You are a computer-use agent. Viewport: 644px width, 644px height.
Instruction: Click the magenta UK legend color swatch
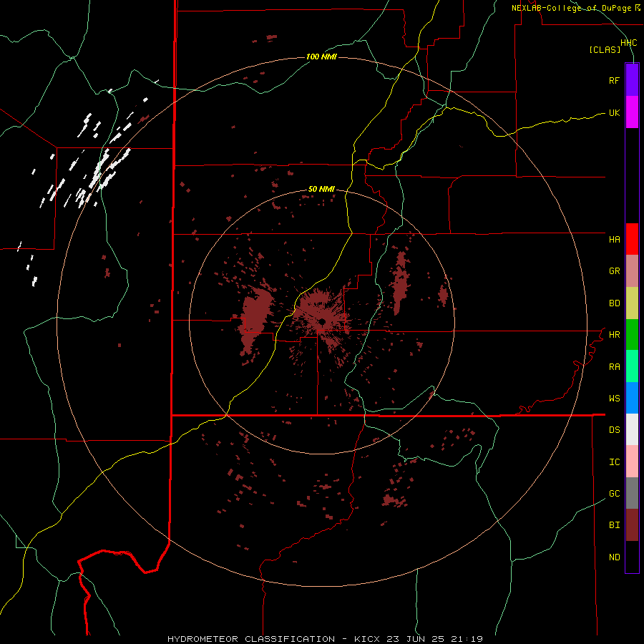pyautogui.click(x=632, y=112)
